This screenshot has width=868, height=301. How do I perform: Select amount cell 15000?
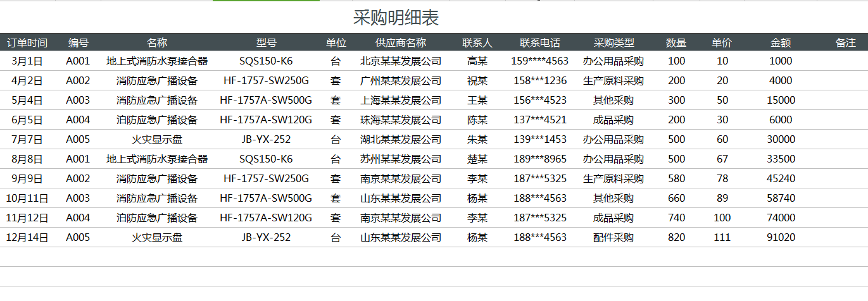(781, 101)
